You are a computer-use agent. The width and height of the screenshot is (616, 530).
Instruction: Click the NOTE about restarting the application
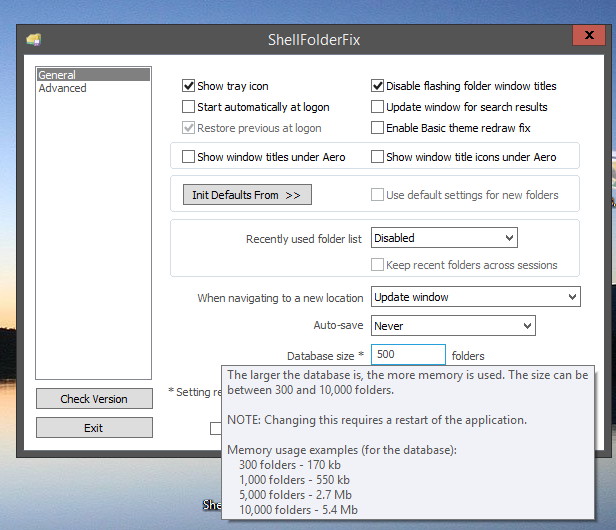click(x=377, y=420)
